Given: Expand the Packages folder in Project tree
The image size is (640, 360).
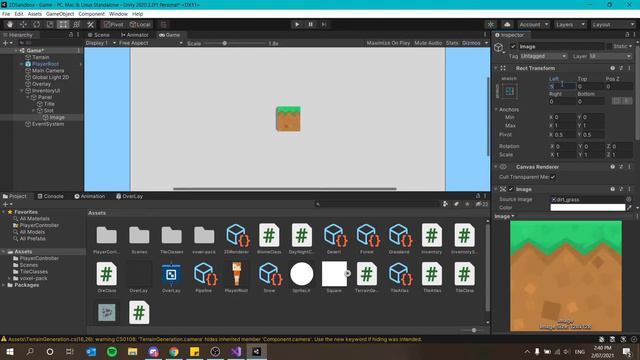Looking at the screenshot, I should click(x=4, y=285).
